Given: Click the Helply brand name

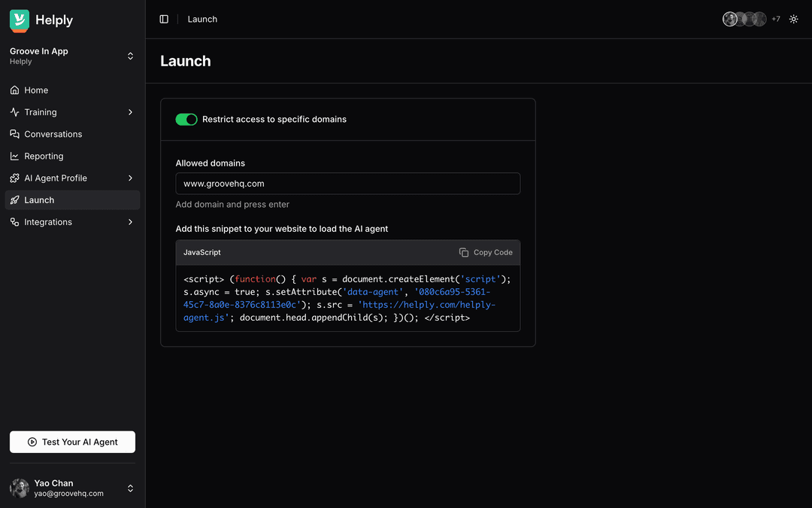Looking at the screenshot, I should click(54, 20).
